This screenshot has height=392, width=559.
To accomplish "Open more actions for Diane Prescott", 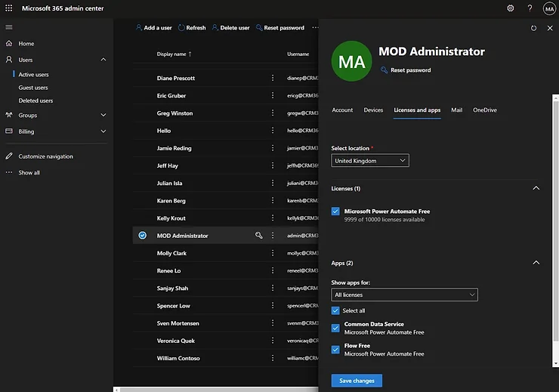I will pyautogui.click(x=273, y=78).
